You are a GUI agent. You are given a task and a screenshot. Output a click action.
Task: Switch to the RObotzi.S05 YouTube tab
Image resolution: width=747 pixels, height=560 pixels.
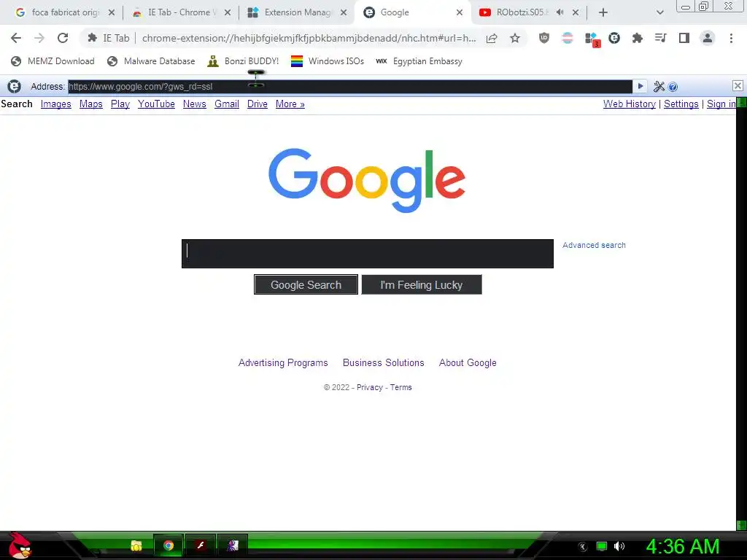(522, 12)
